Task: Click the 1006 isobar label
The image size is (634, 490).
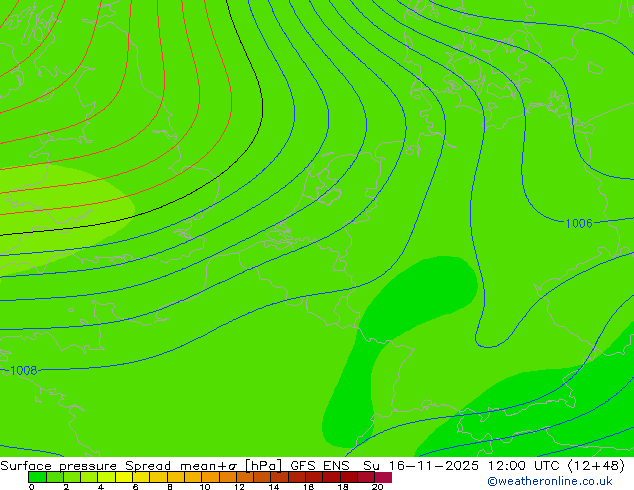Action: pos(579,223)
